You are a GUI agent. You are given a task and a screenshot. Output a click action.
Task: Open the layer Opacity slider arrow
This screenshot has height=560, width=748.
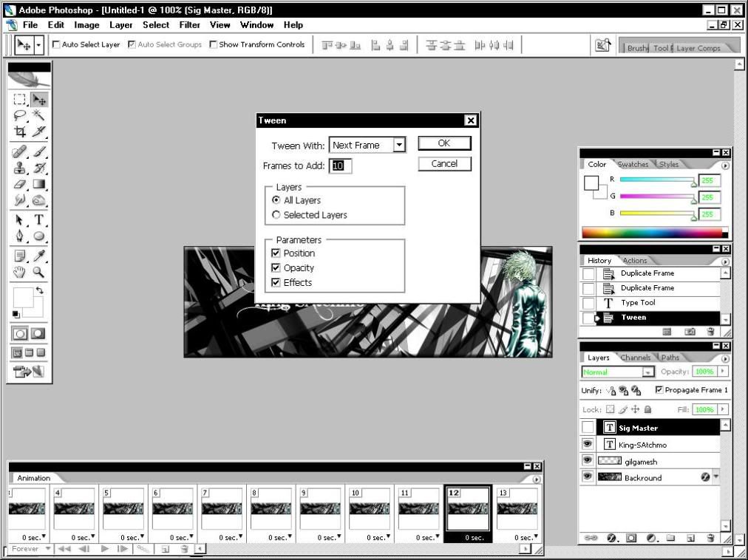point(724,371)
